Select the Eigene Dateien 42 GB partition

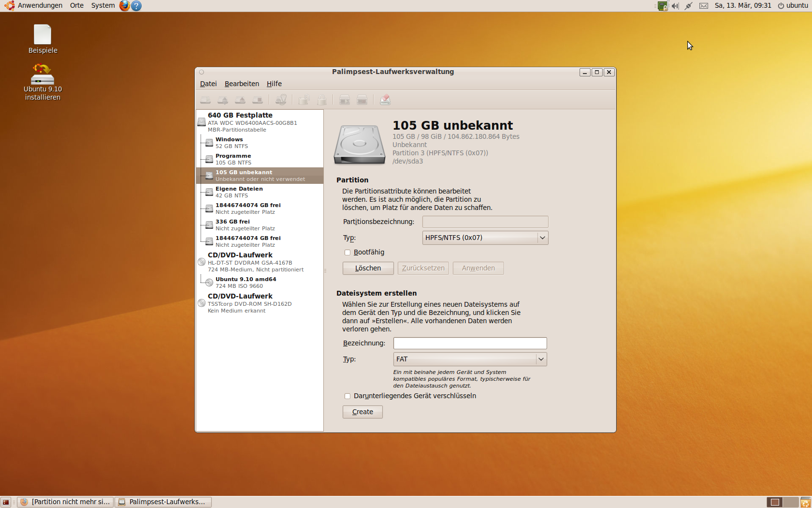pos(260,192)
